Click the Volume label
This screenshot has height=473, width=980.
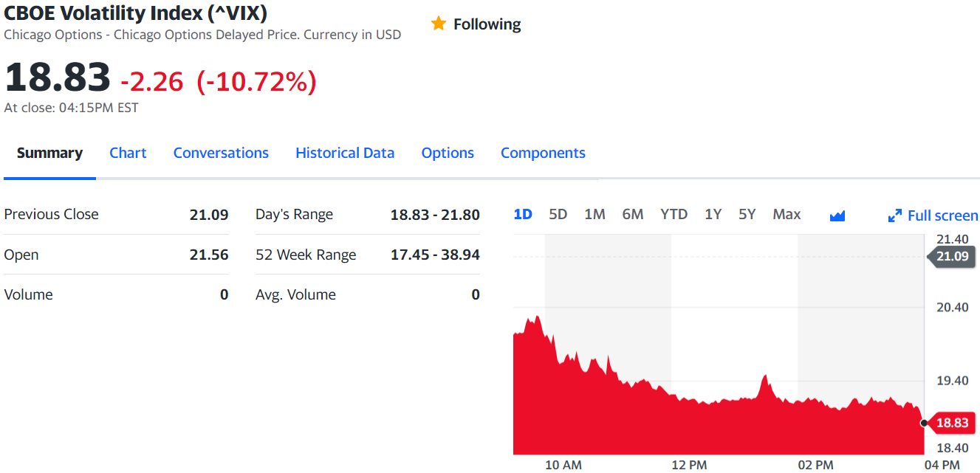(28, 294)
